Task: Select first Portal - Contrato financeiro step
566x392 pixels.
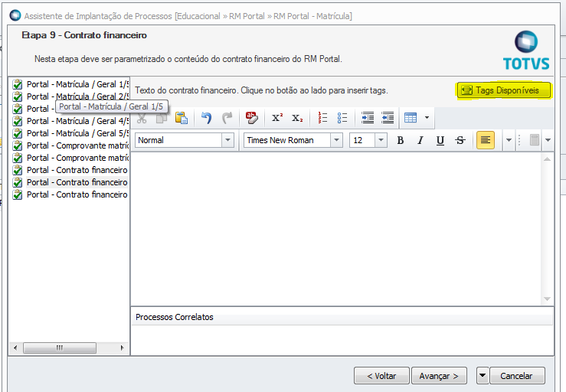Action: pyautogui.click(x=77, y=170)
